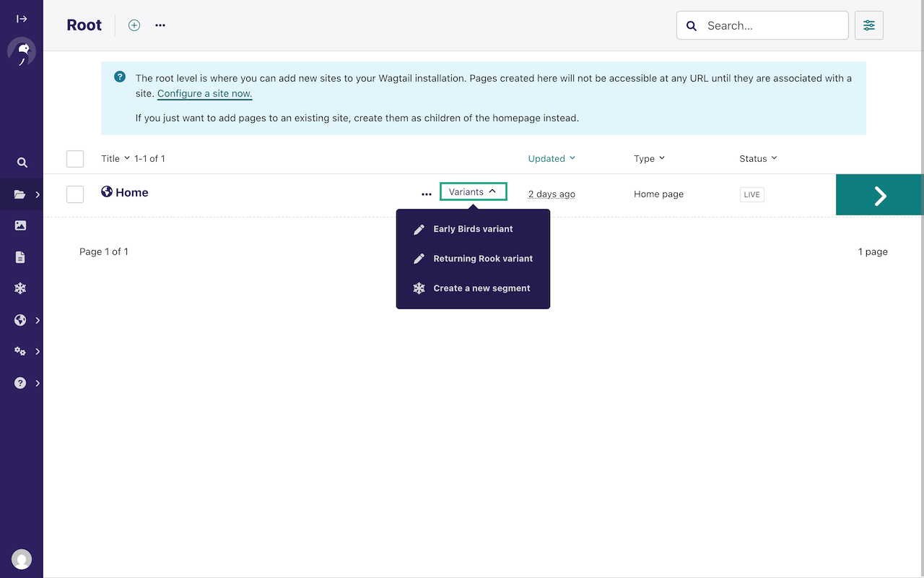Choose Returning Rook variant from the menu

tap(473, 259)
